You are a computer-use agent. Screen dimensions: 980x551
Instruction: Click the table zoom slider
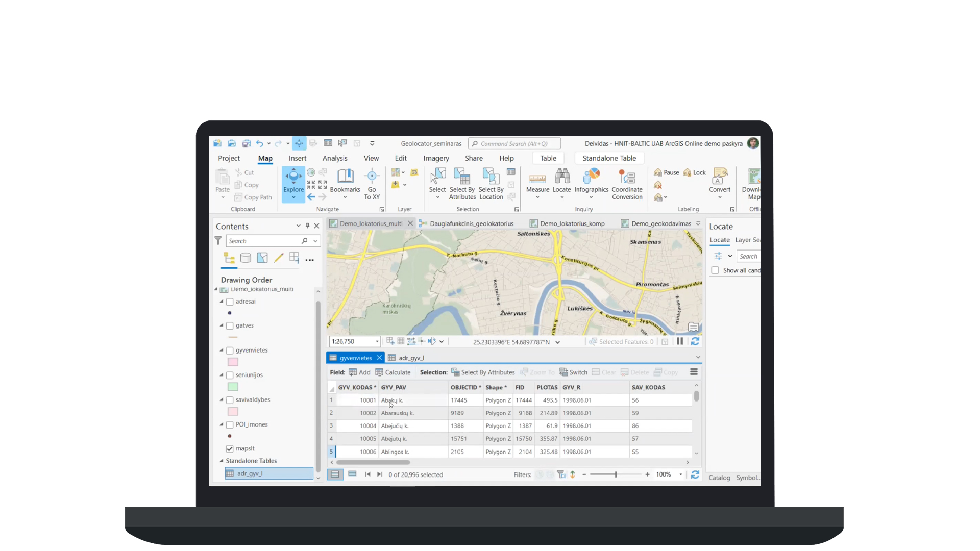[x=616, y=475]
